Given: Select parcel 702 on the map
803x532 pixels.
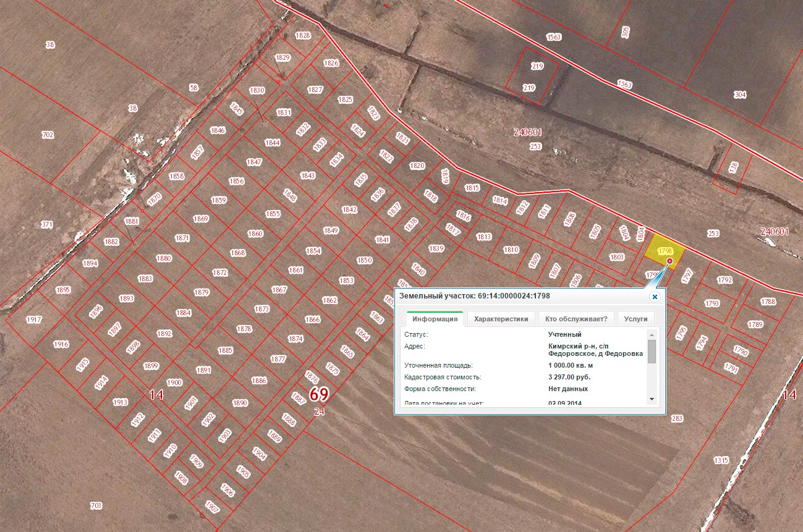Looking at the screenshot, I should click(x=48, y=135).
